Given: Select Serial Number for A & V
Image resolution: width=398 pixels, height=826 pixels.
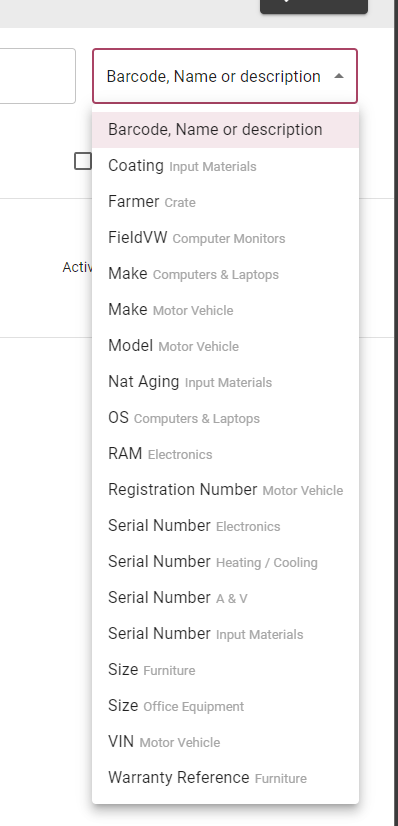Looking at the screenshot, I should [225, 598].
